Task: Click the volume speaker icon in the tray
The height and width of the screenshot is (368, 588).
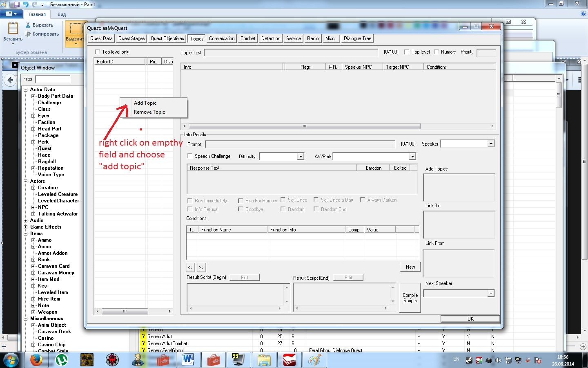Action: (x=499, y=361)
